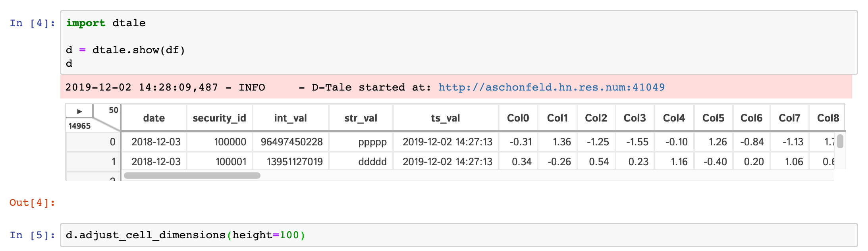868x251 pixels.
Task: Click the Col3 column header
Action: coord(635,118)
